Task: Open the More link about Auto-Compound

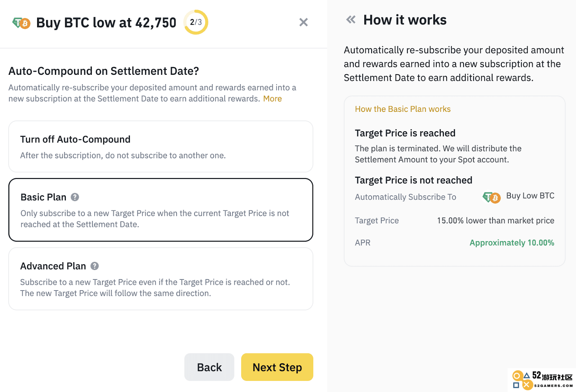Action: point(273,99)
